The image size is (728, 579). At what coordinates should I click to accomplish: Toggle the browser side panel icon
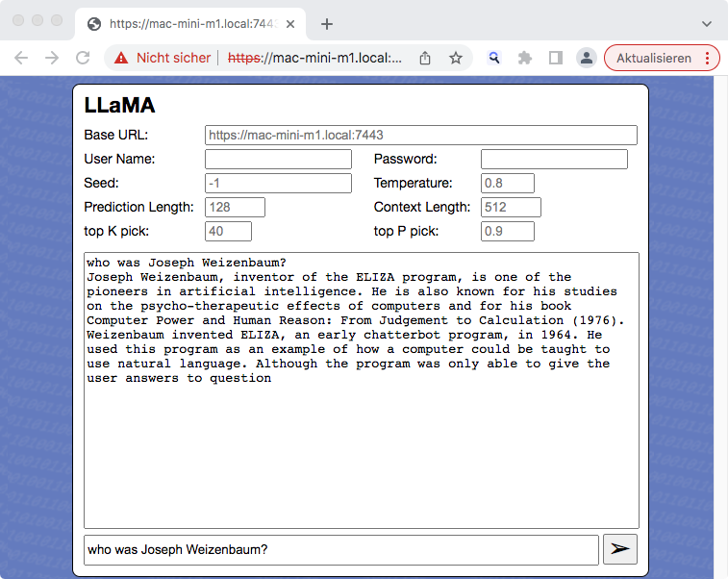(x=556, y=58)
